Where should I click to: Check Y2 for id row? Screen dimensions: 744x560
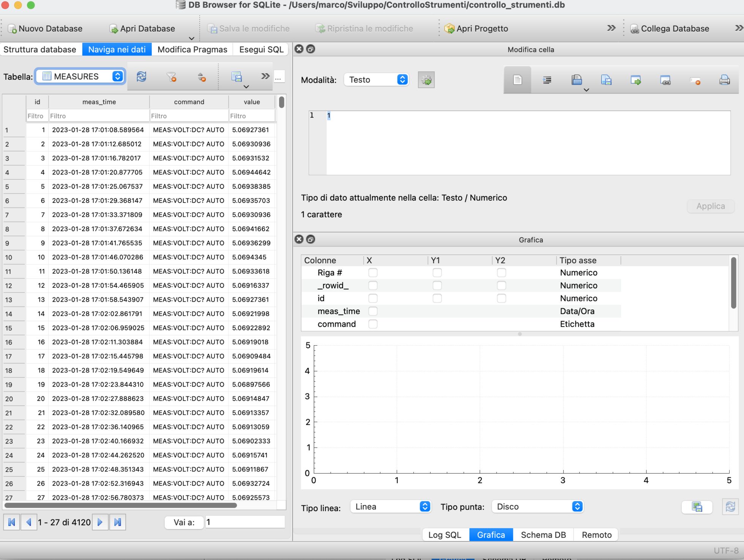click(x=501, y=298)
